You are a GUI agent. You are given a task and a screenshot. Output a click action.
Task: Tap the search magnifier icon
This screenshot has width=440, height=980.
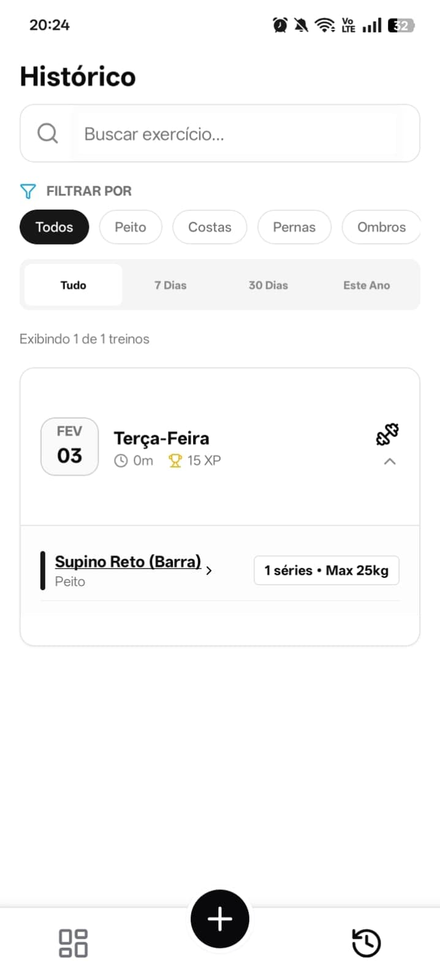coord(48,133)
